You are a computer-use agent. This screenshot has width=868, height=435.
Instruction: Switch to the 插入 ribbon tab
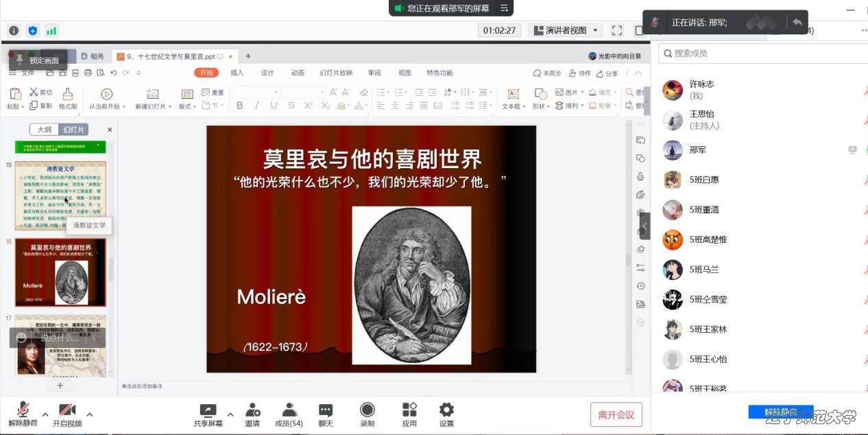236,72
